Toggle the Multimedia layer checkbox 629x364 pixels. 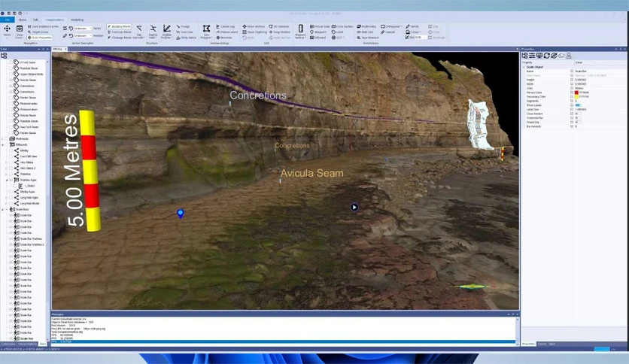[8, 138]
